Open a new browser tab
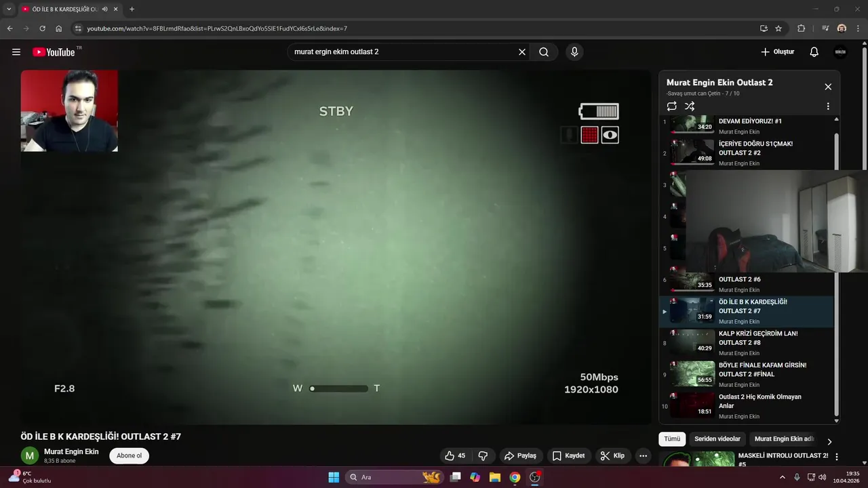 [132, 9]
